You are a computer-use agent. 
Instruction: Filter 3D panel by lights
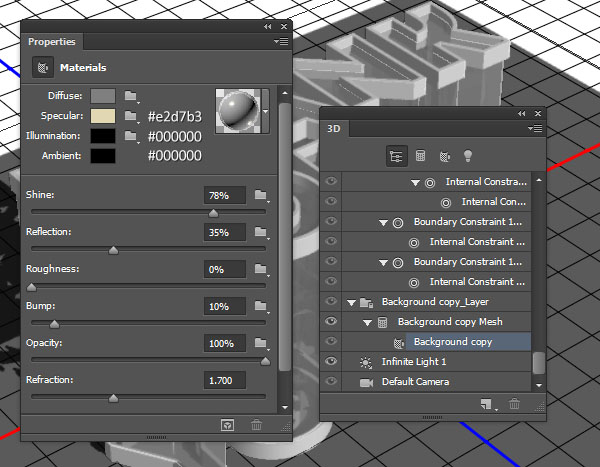466,156
